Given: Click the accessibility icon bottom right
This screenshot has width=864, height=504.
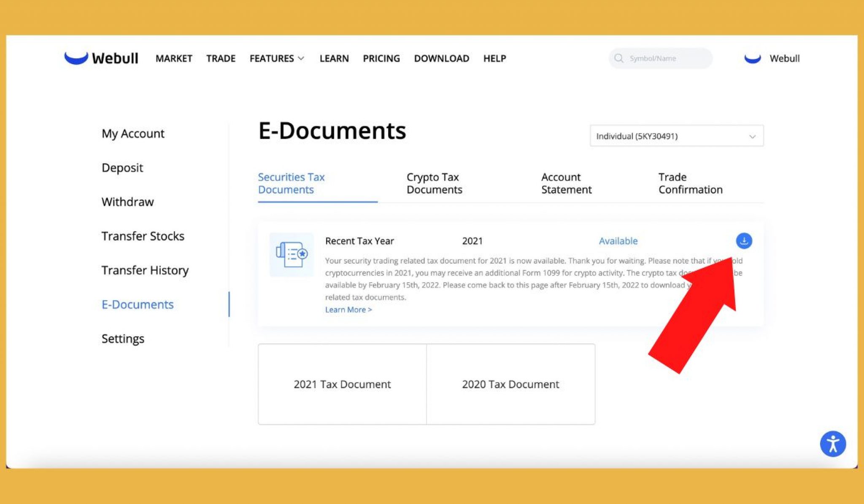Looking at the screenshot, I should [x=833, y=443].
